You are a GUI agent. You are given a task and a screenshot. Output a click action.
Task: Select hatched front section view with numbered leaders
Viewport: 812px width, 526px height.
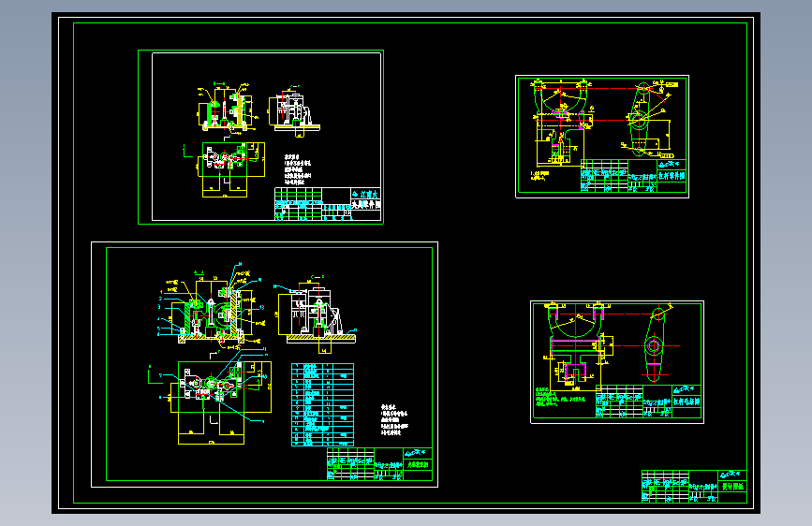[213, 304]
